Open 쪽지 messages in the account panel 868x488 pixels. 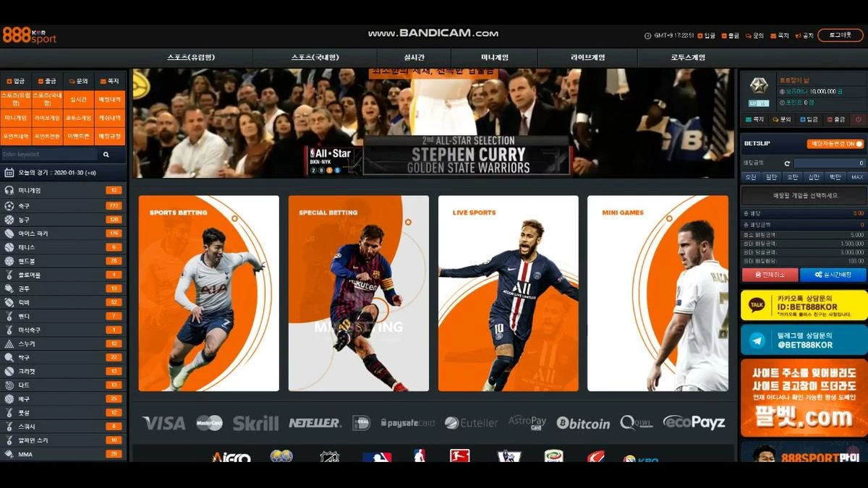[x=754, y=119]
